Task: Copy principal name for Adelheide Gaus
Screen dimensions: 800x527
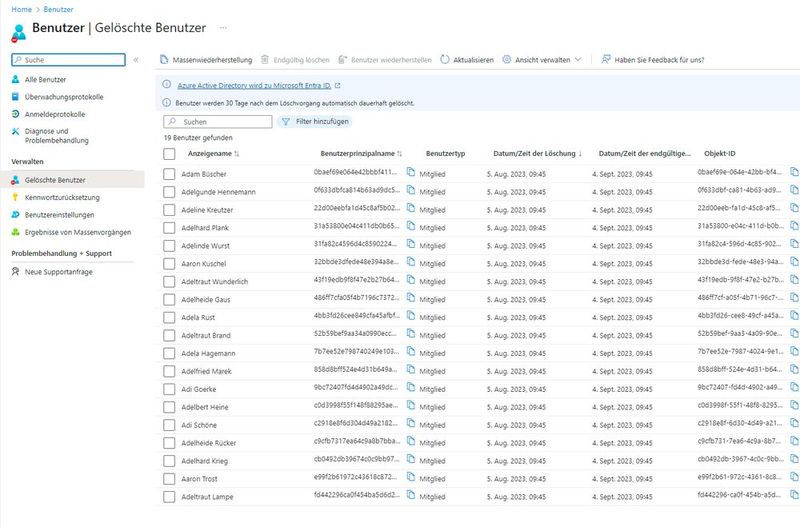Action: pyautogui.click(x=411, y=297)
